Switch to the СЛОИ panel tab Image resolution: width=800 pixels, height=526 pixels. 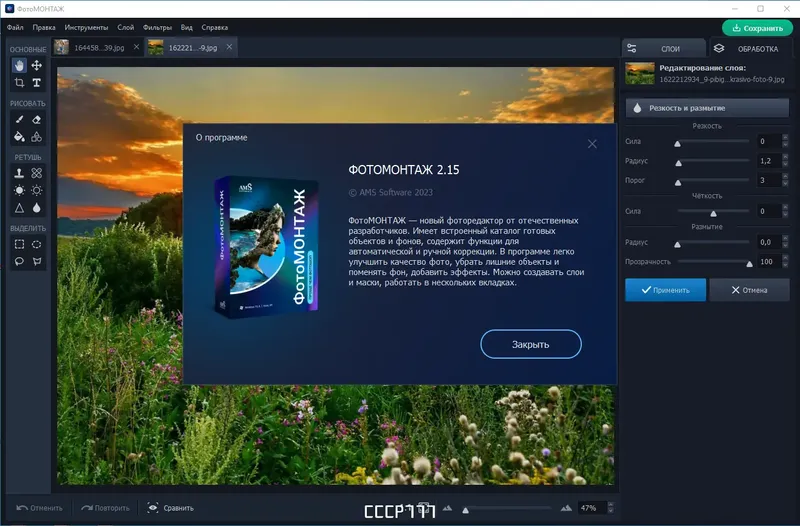tap(663, 48)
